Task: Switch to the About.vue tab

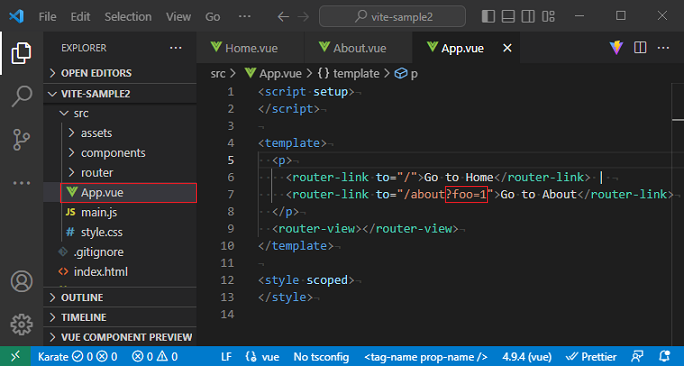Action: (x=359, y=48)
